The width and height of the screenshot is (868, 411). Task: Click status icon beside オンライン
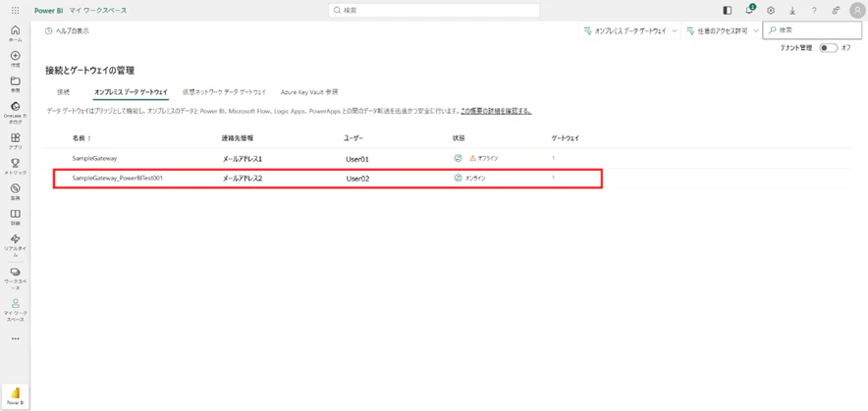tap(458, 179)
